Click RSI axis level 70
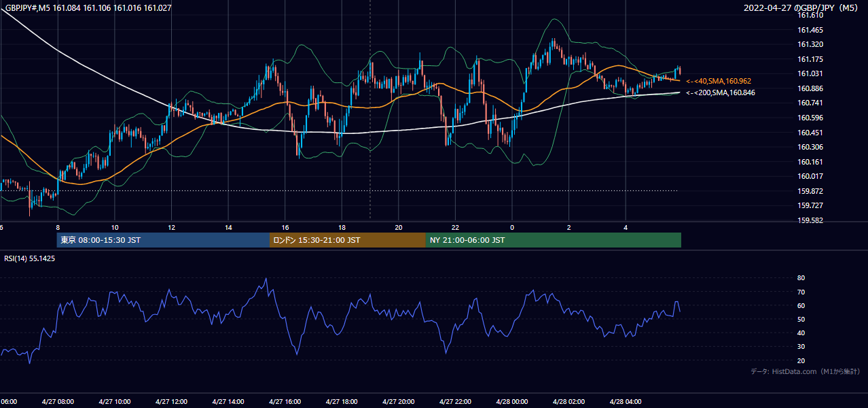Screen dimensions: 868x408 801,292
